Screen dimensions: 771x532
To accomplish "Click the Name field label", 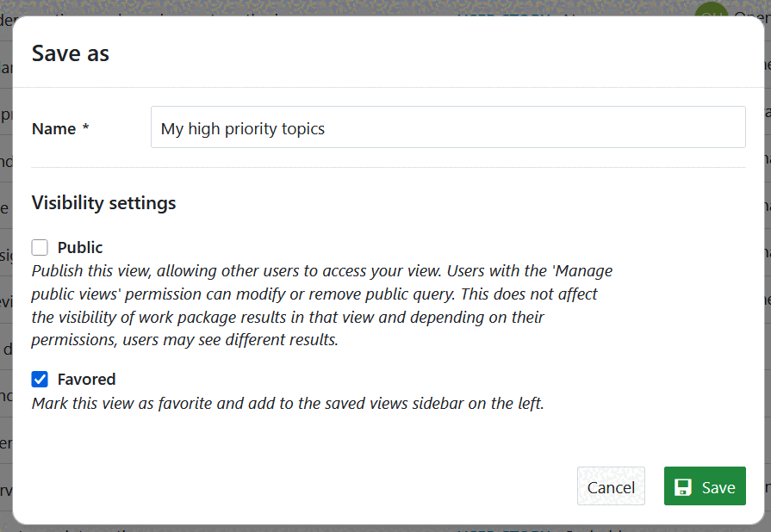I will click(x=53, y=128).
